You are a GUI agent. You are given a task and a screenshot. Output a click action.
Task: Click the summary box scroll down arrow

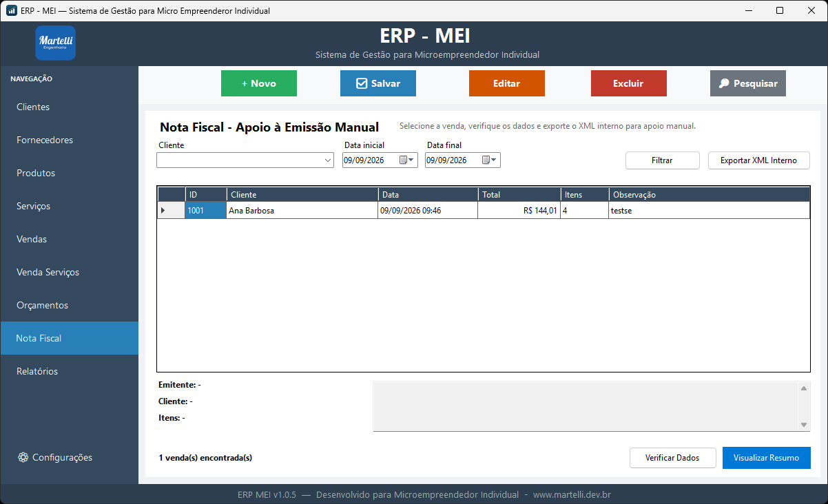(x=804, y=425)
